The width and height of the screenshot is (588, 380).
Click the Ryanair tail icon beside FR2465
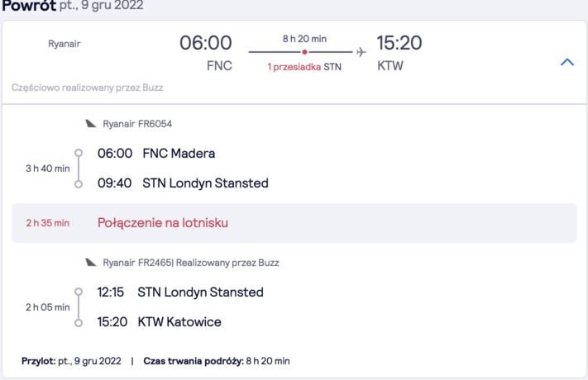90,263
